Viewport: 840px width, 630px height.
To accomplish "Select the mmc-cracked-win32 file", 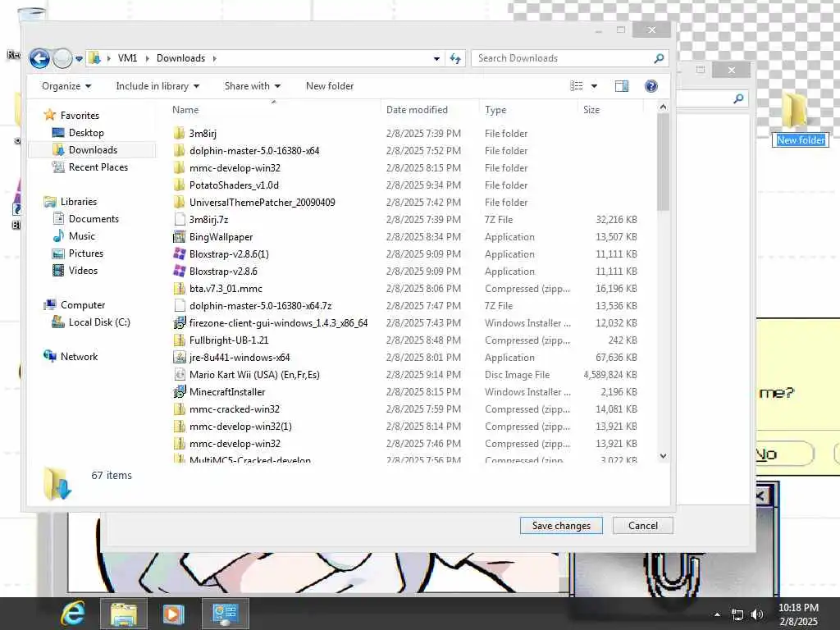I will tap(234, 409).
